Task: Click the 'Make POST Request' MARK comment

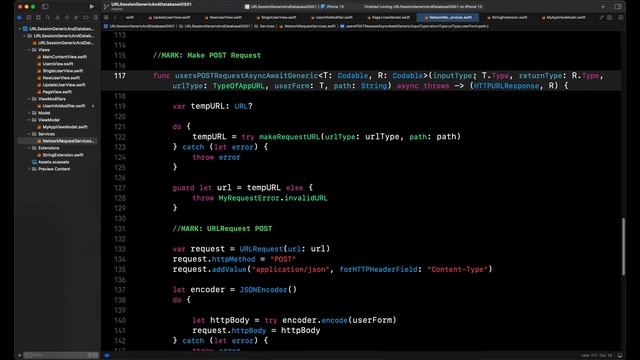Action: [x=207, y=56]
